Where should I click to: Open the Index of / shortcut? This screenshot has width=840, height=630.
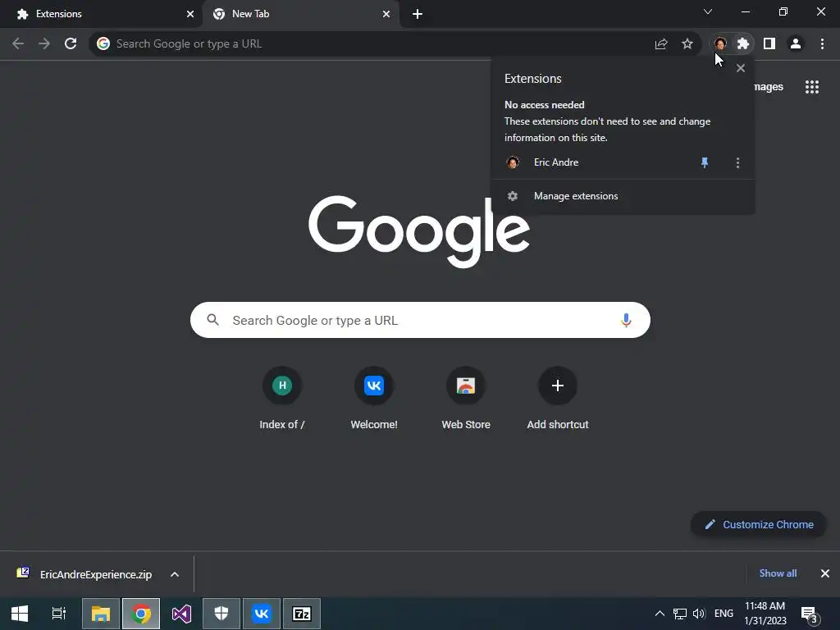point(282,399)
